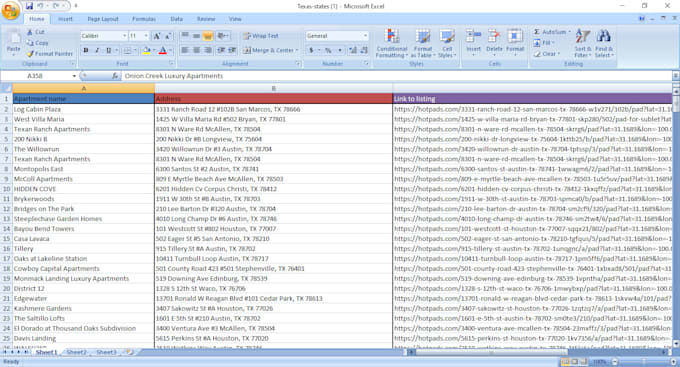Decrease decimal places
Viewport: 680px width, 367px height.
(x=364, y=50)
